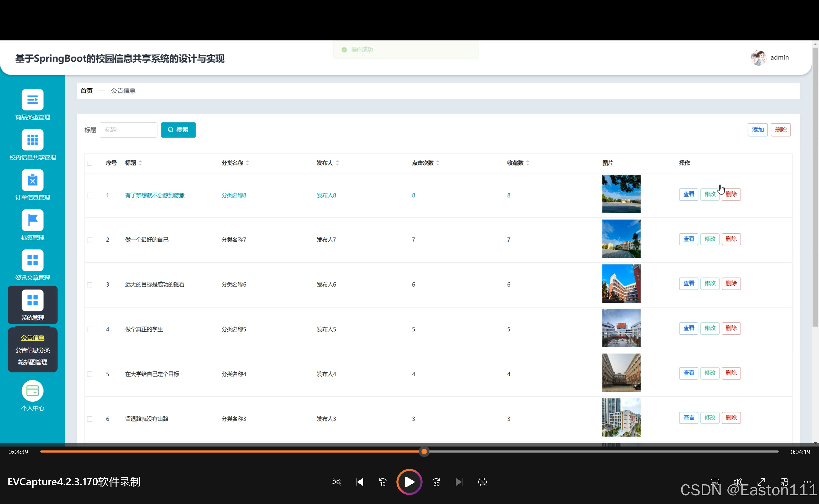Skip forward 30 seconds in video
Screen dimensions: 819x504
pos(436,482)
